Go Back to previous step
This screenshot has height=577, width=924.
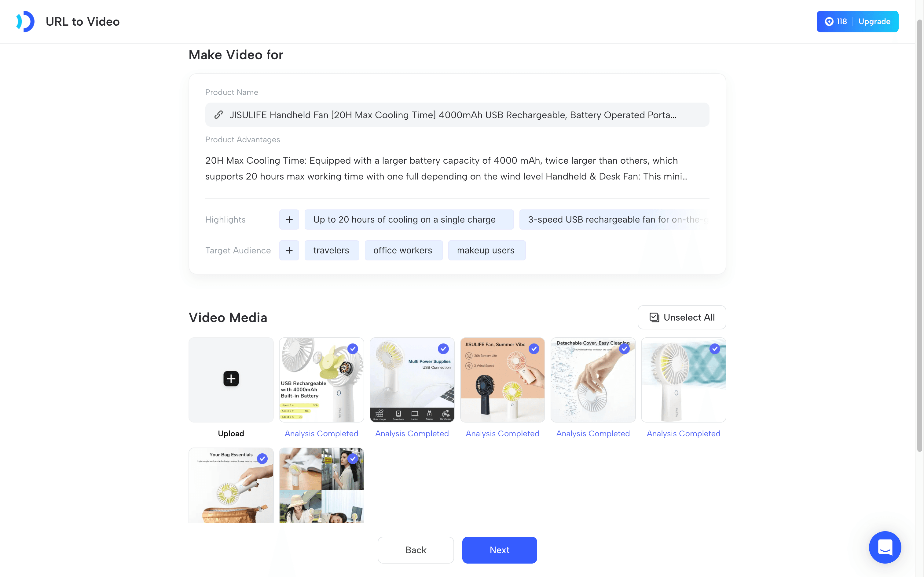click(x=416, y=550)
